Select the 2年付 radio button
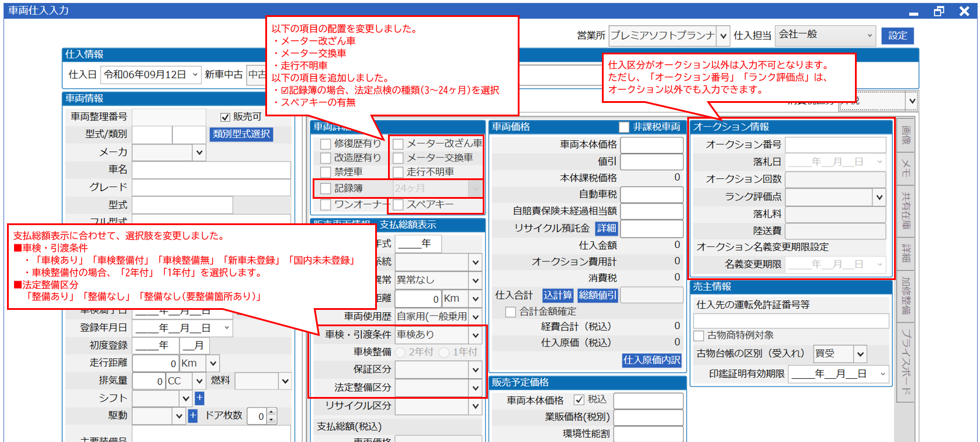 point(400,352)
